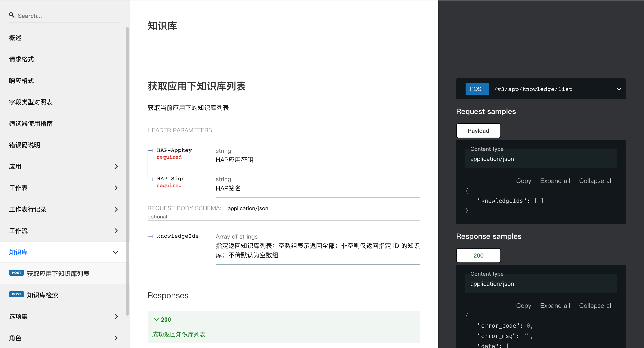
Task: Open the 筛选器使用指南 sidebar page
Action: click(31, 124)
